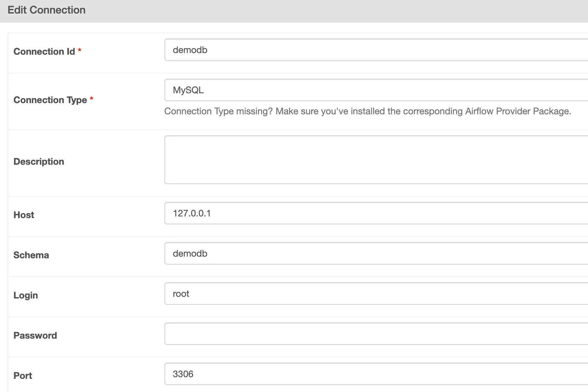Focus the Description text area
588x392 pixels.
tap(376, 160)
